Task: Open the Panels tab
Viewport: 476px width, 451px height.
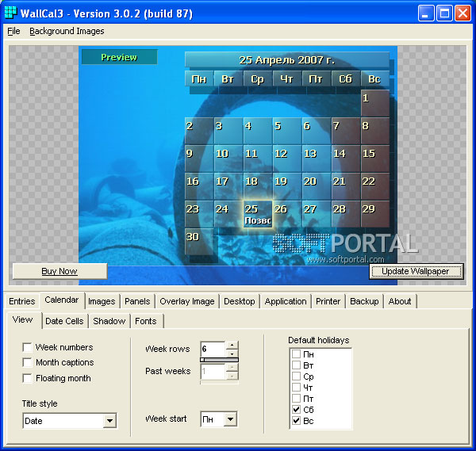Action: pyautogui.click(x=137, y=301)
